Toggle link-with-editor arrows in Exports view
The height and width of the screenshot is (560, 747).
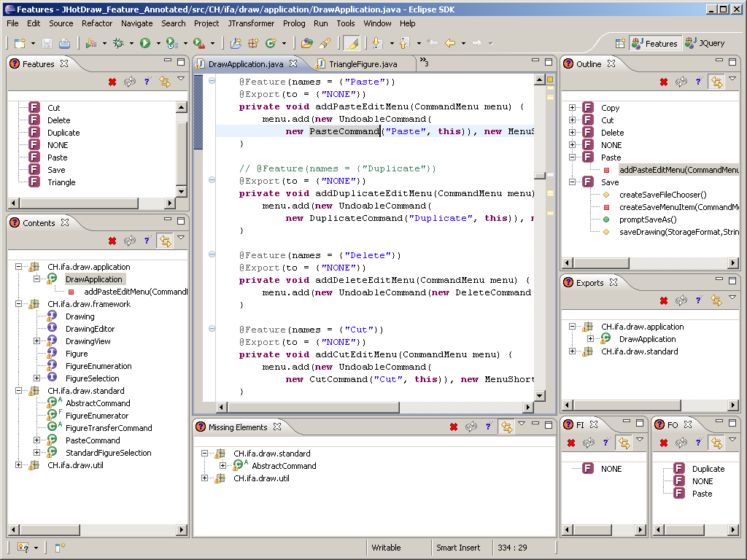click(716, 300)
